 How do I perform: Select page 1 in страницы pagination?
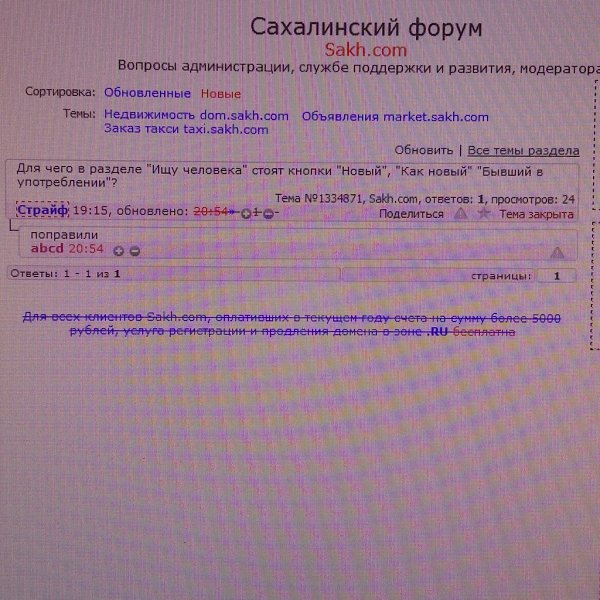point(557,276)
